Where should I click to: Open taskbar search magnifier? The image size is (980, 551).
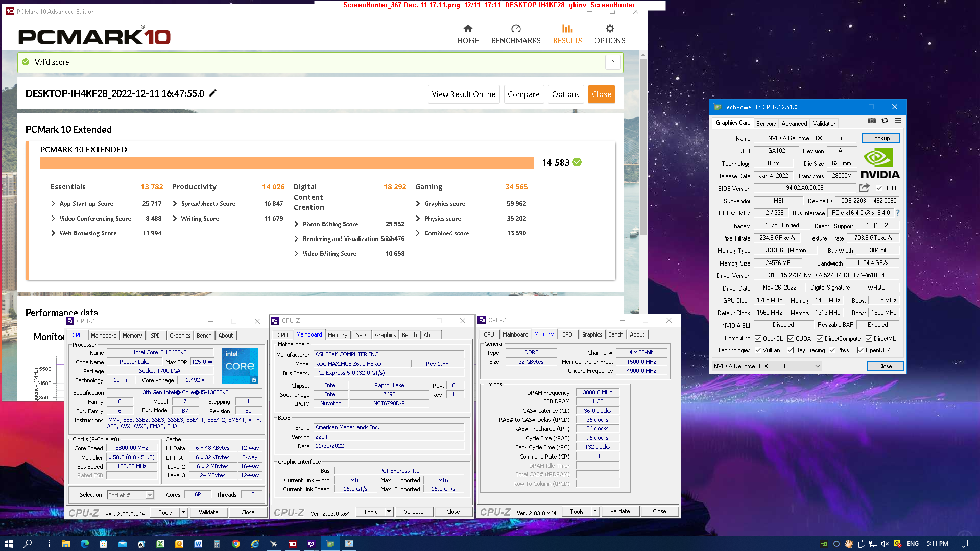coord(28,544)
